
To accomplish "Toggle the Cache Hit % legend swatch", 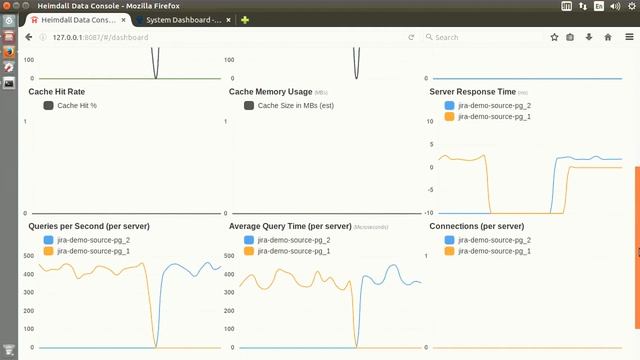I will point(48,105).
